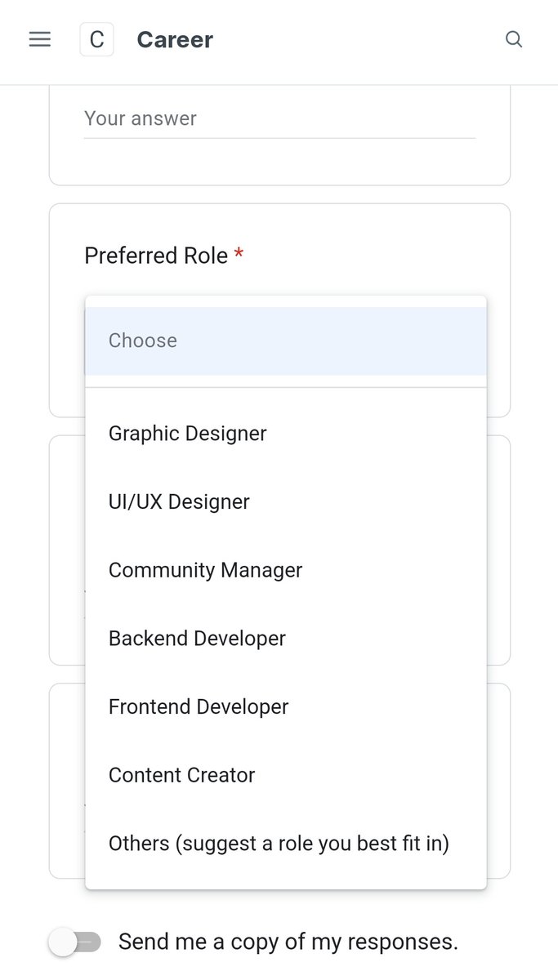Choose Backend Developer role
The image size is (558, 980).
point(286,638)
